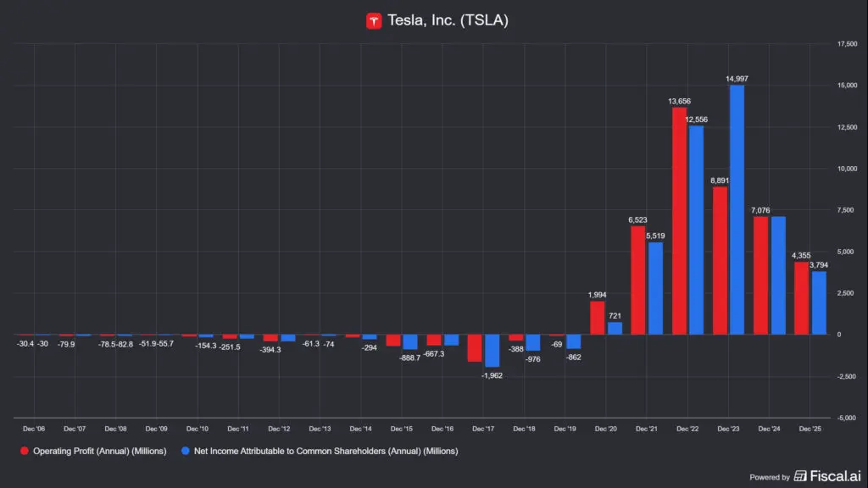Click the Operating Profit (Annual) legend label

[100, 451]
